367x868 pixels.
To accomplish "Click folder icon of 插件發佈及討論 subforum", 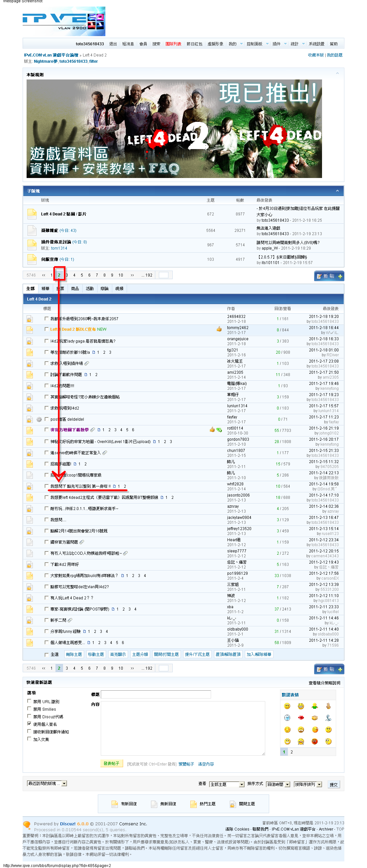I will 32,245.
